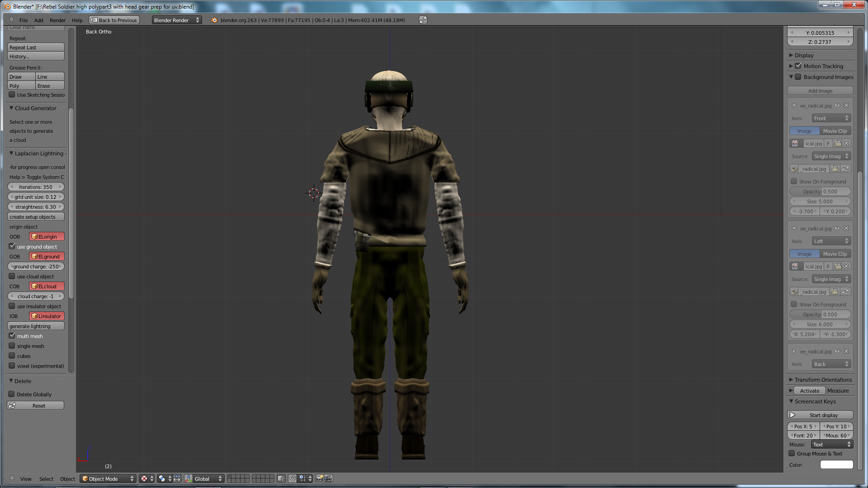868x488 pixels.
Task: Enable voxel (experimental) checkbox
Action: click(x=12, y=366)
